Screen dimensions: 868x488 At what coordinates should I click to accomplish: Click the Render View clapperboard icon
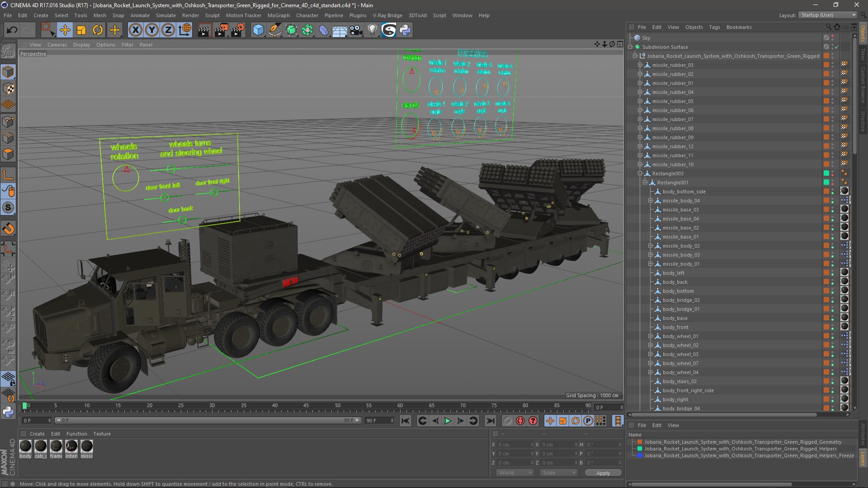[x=204, y=30]
